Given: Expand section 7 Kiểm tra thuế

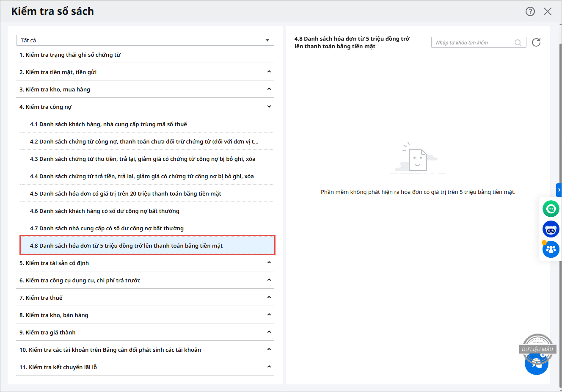Looking at the screenshot, I should point(269,298).
